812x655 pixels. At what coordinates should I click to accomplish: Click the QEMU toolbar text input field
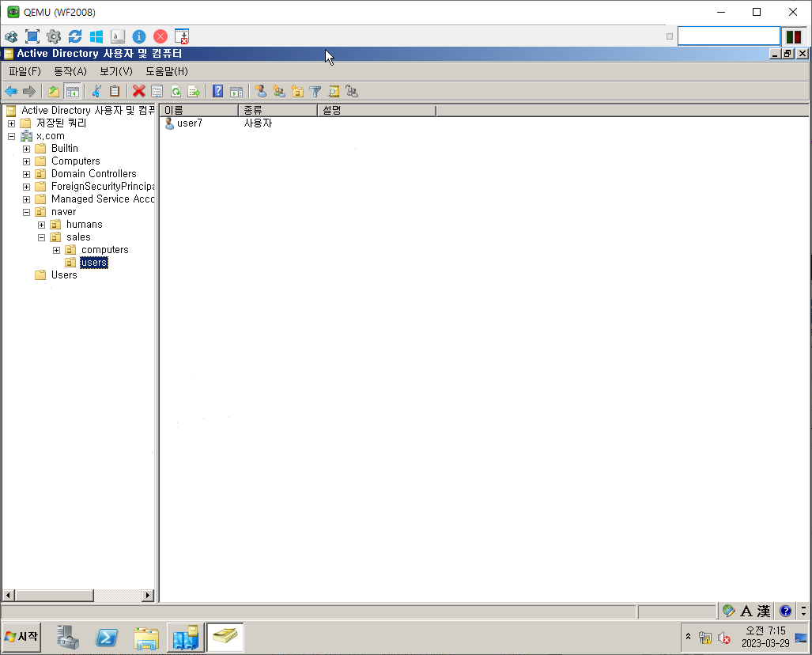pos(729,36)
